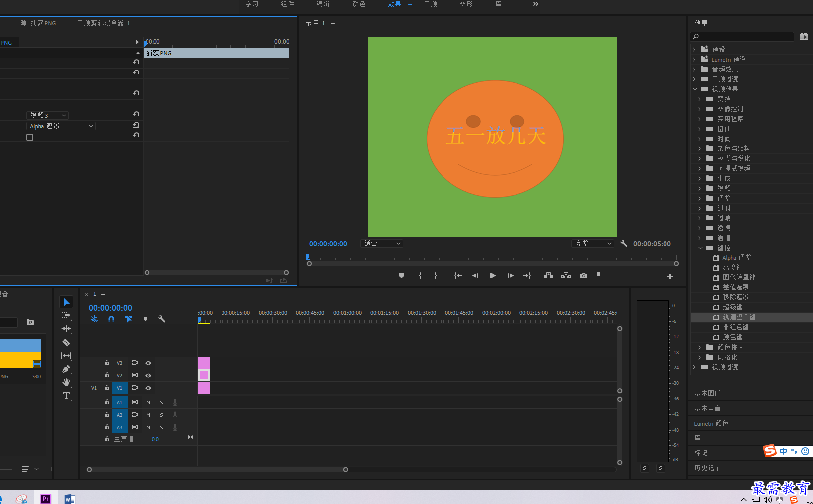Open Program monitor wrench settings
Viewport: 813px width, 504px height.
tap(624, 243)
